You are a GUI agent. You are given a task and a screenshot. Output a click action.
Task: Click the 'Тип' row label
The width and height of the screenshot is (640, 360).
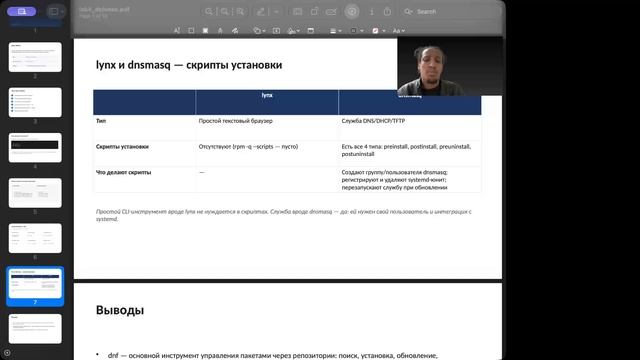coord(101,121)
